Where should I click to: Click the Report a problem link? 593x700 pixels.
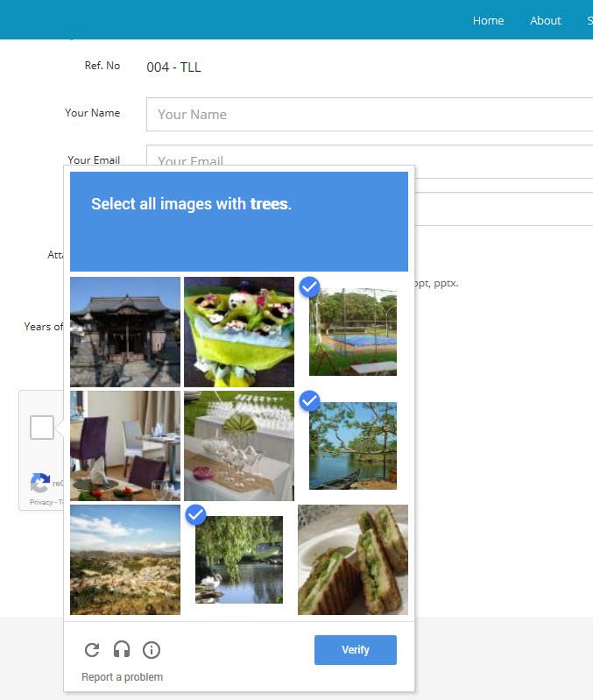pos(122,677)
